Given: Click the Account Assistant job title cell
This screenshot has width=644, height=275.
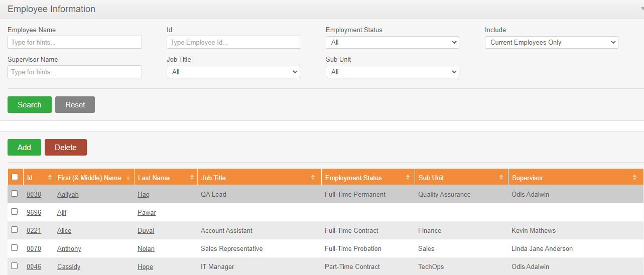Looking at the screenshot, I should point(226,231).
